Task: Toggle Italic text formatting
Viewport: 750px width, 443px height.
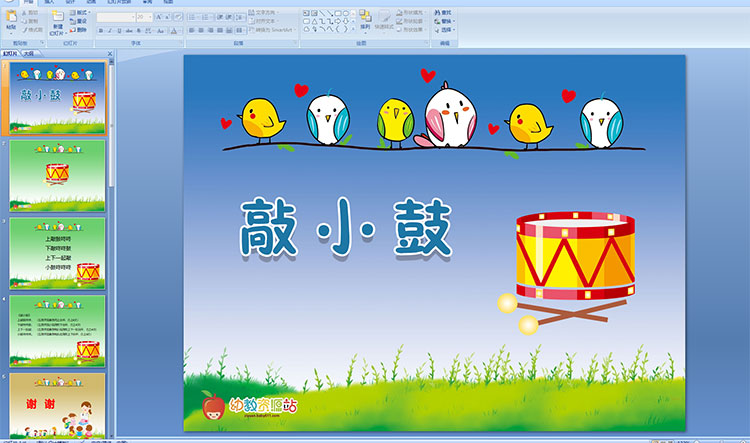Action: [x=109, y=30]
